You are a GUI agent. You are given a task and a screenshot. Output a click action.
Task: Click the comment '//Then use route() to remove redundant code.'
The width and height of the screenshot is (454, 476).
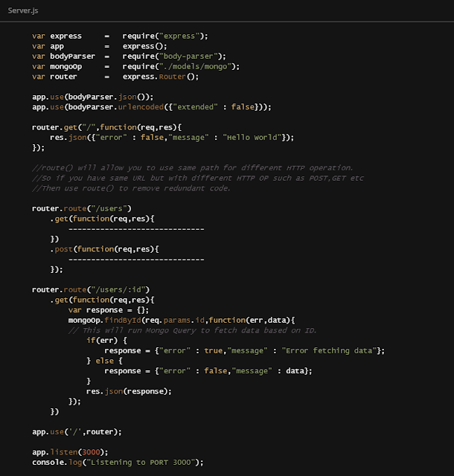(x=131, y=188)
